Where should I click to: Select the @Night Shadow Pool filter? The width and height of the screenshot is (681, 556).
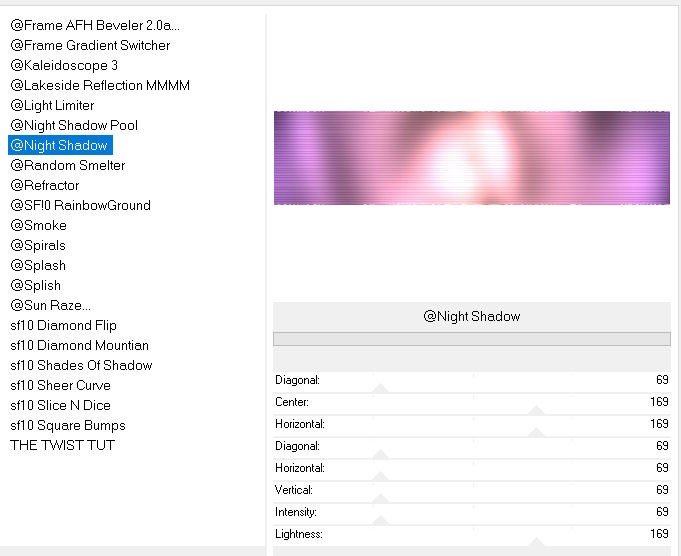click(74, 125)
